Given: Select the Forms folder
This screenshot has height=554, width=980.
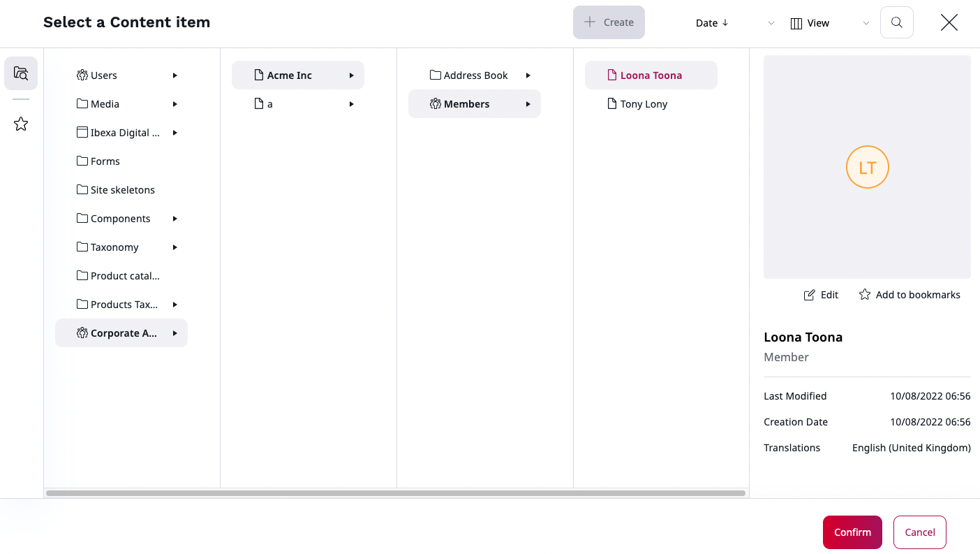Looking at the screenshot, I should [105, 161].
